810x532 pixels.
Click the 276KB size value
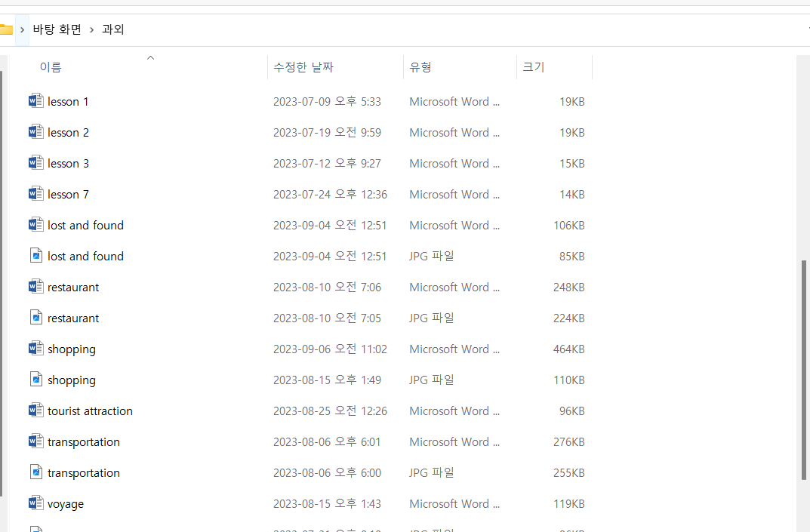click(568, 443)
